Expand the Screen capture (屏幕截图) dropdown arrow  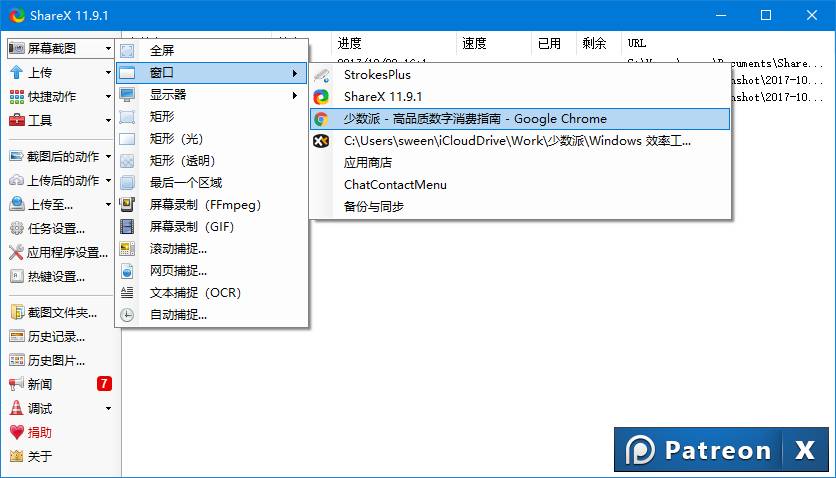(x=108, y=48)
